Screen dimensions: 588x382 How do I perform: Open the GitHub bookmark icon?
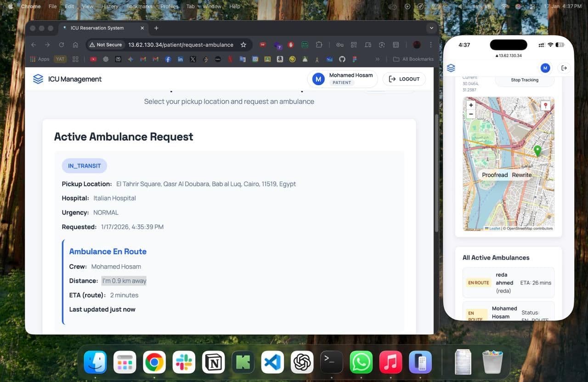point(342,59)
